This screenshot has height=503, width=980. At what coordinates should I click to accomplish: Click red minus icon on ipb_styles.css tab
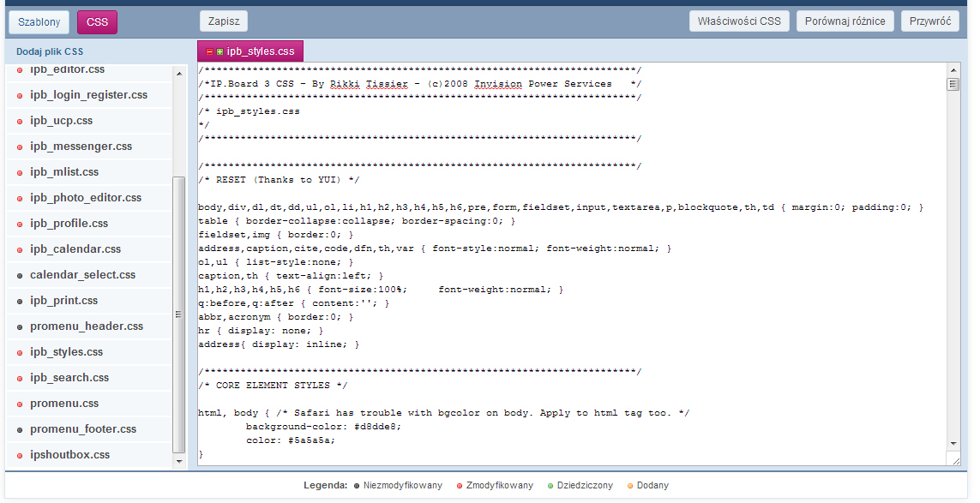coord(210,51)
